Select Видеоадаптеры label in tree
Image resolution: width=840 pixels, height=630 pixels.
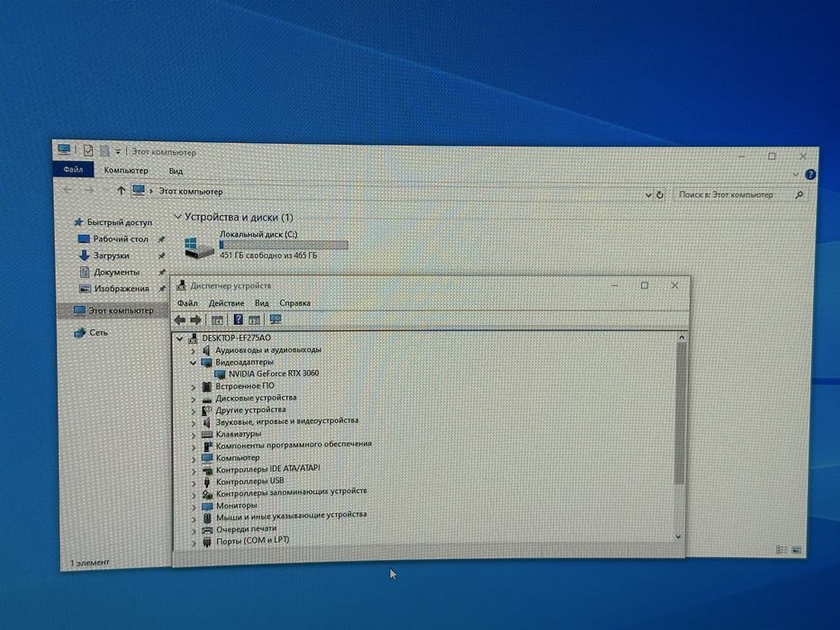[244, 362]
